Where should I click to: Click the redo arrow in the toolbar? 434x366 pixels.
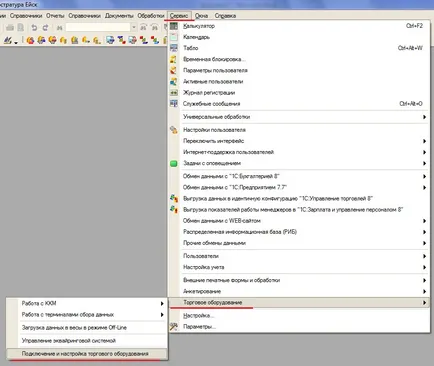45,27
